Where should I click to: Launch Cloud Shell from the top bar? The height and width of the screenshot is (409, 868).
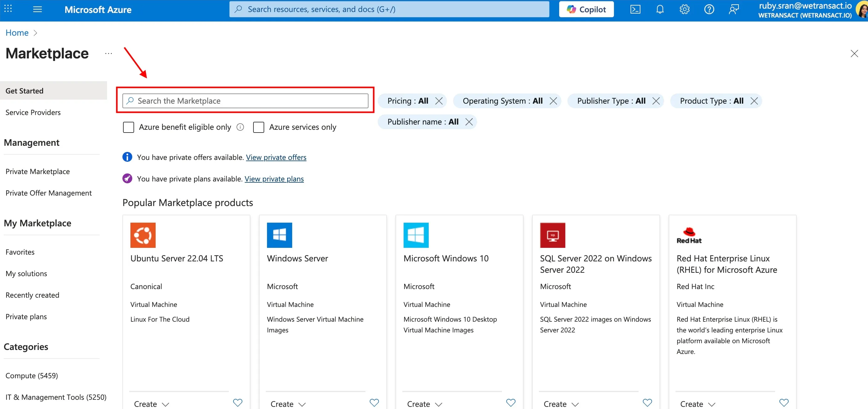coord(635,10)
